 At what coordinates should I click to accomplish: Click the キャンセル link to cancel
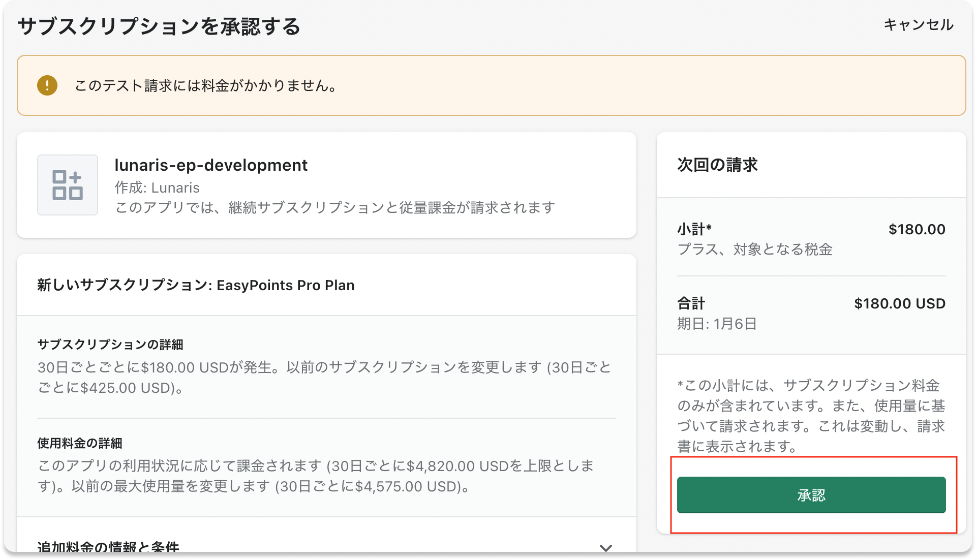[x=918, y=24]
